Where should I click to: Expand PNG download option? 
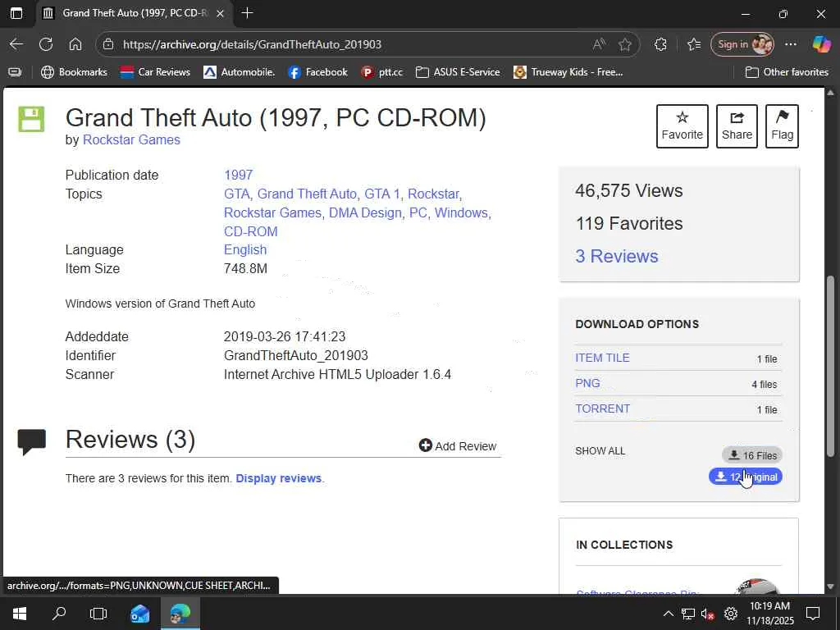coord(587,383)
